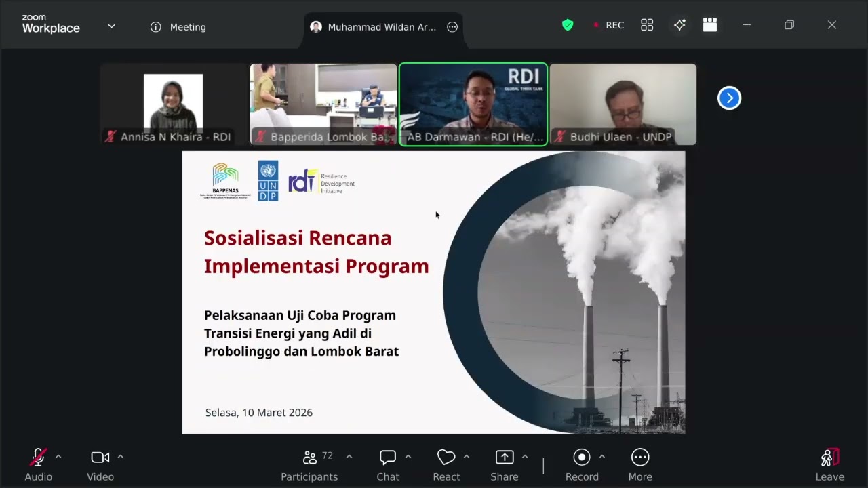Click muted mic icon on Bapperida Lombok
The width and height of the screenshot is (868, 488).
tap(260, 137)
